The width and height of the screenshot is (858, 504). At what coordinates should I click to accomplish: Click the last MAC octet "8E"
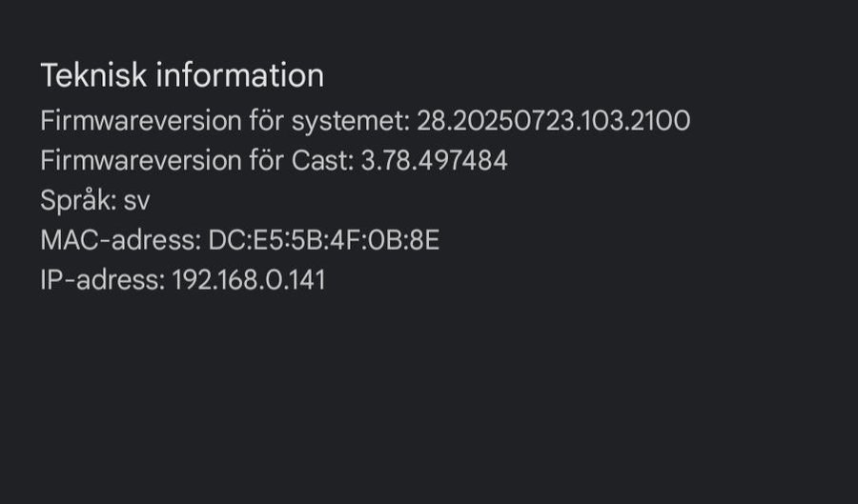click(424, 241)
